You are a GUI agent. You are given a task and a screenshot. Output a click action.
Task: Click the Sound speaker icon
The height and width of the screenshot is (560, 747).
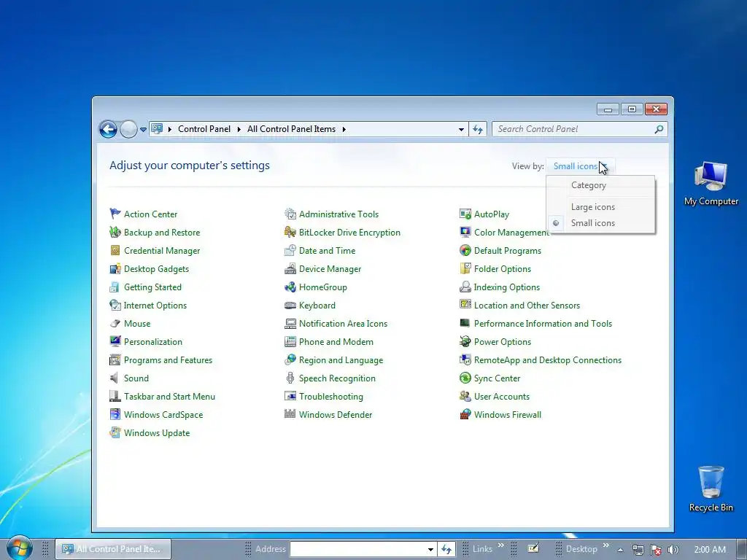[115, 378]
